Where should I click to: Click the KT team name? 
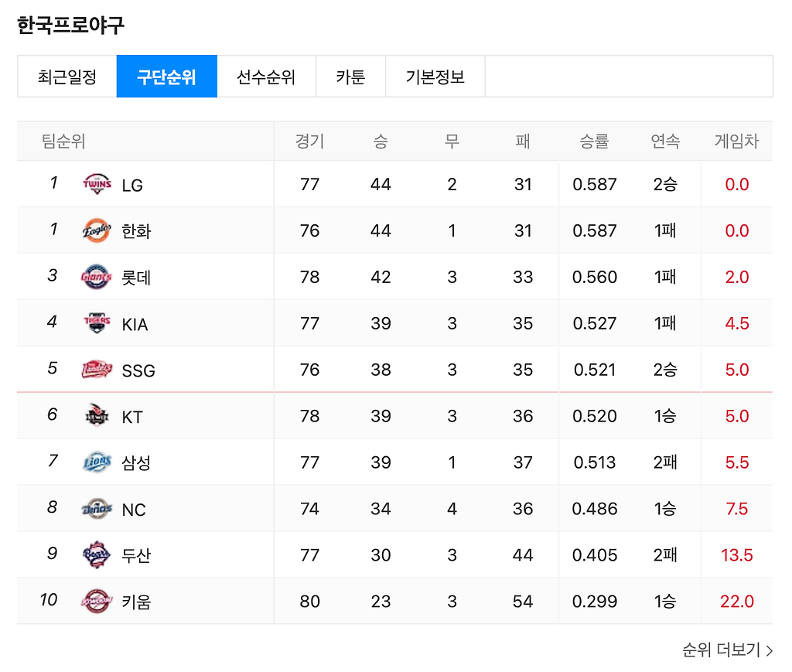(x=132, y=417)
